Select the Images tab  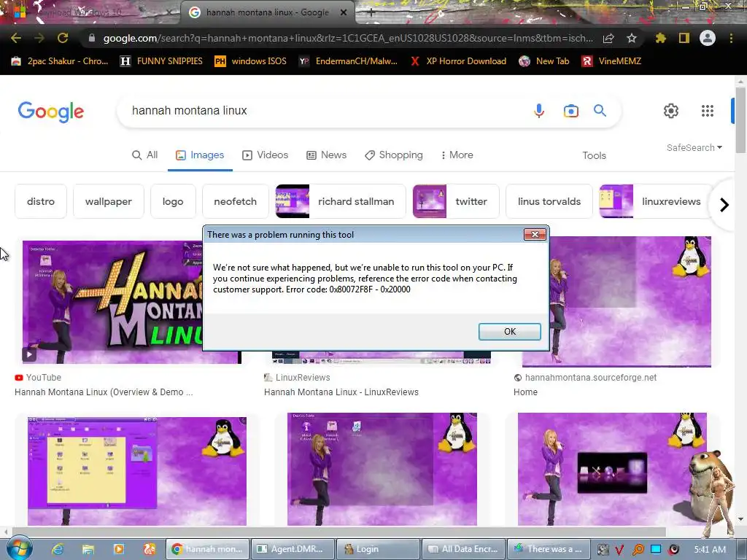point(200,155)
